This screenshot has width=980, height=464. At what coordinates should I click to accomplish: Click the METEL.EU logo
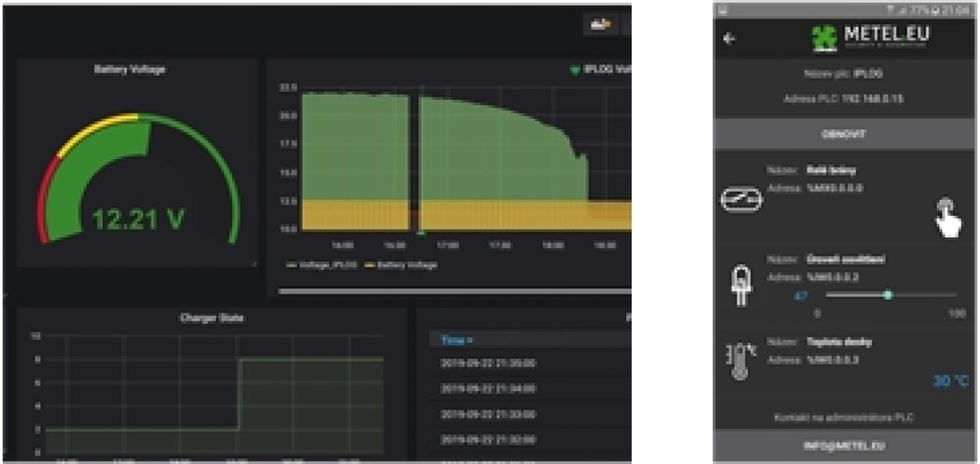coord(870,38)
